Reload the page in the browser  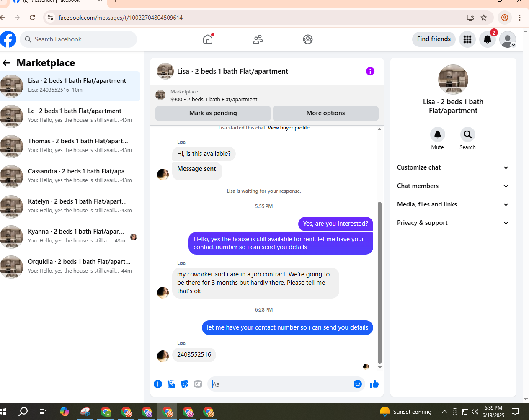[x=32, y=18]
